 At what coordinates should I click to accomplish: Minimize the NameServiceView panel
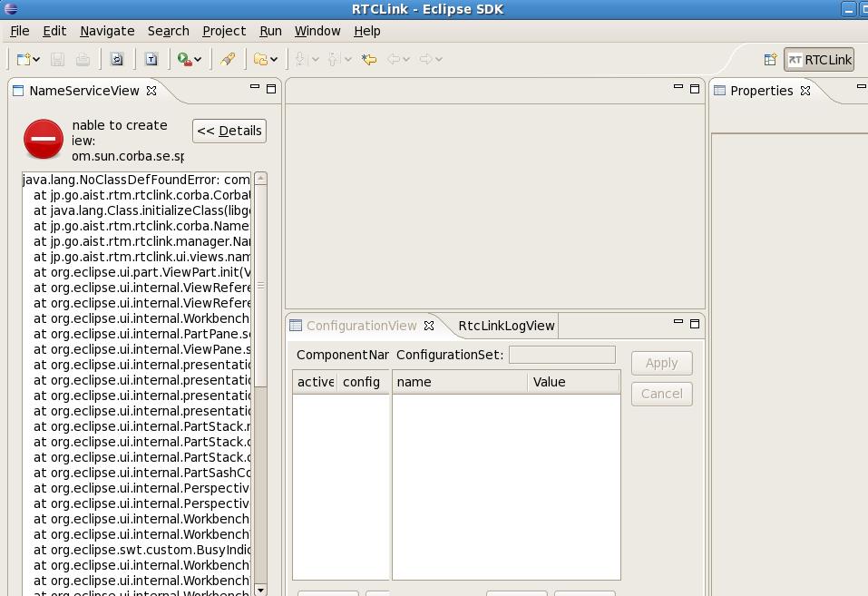(255, 87)
